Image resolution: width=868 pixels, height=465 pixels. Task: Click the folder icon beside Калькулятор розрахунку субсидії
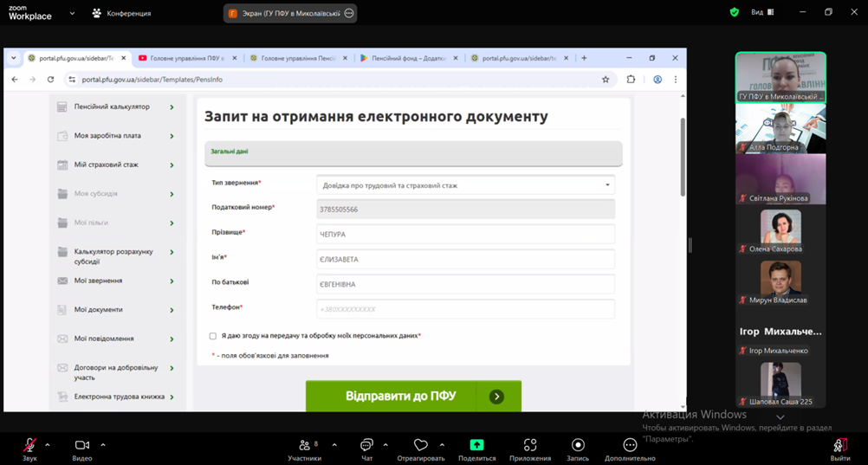click(62, 252)
